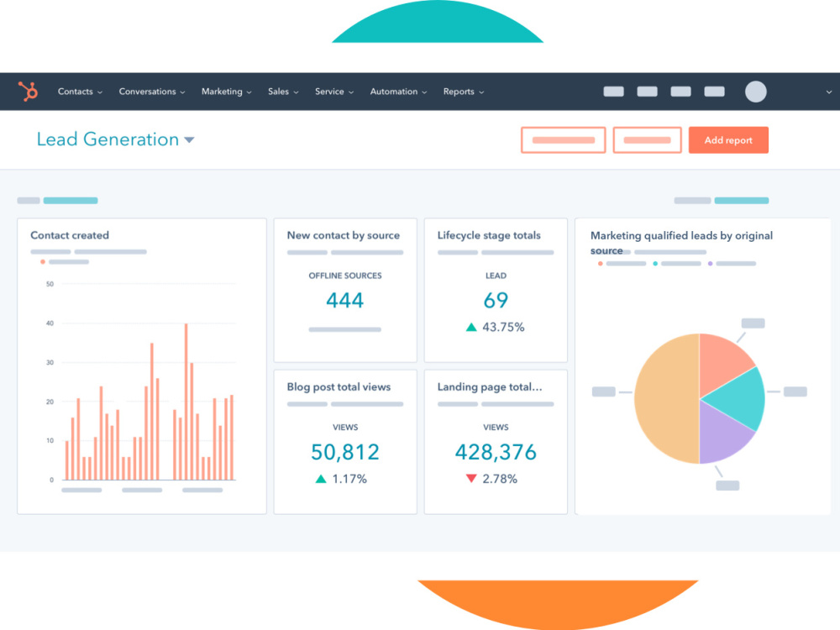The height and width of the screenshot is (630, 840).
Task: Expand the account chevron beside avatar
Action: click(x=829, y=92)
